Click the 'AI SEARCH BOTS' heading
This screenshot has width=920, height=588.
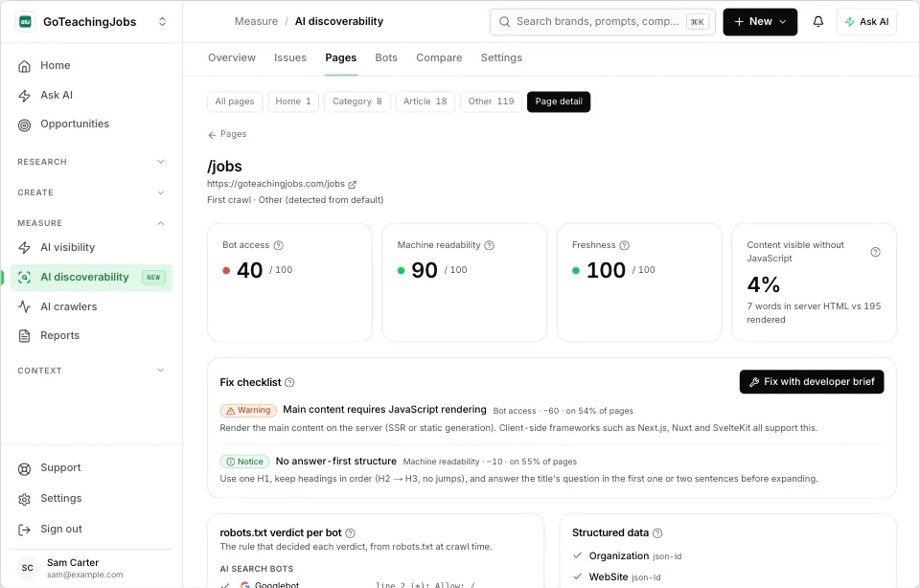pyautogui.click(x=257, y=569)
